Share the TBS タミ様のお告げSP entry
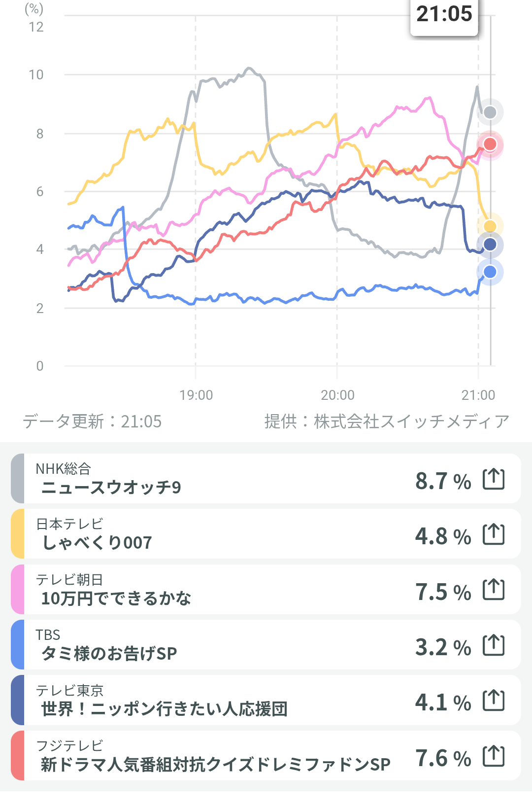This screenshot has width=532, height=809. (x=494, y=645)
